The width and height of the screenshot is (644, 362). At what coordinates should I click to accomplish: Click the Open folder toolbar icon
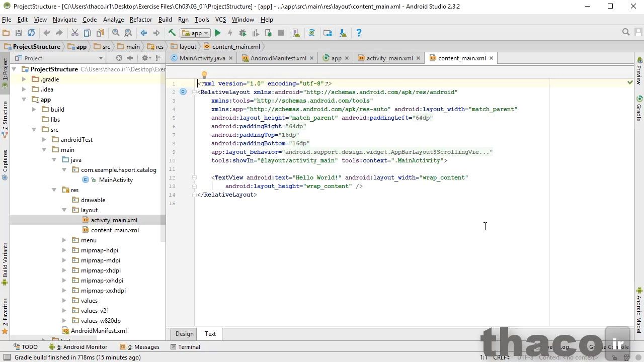tap(6, 33)
